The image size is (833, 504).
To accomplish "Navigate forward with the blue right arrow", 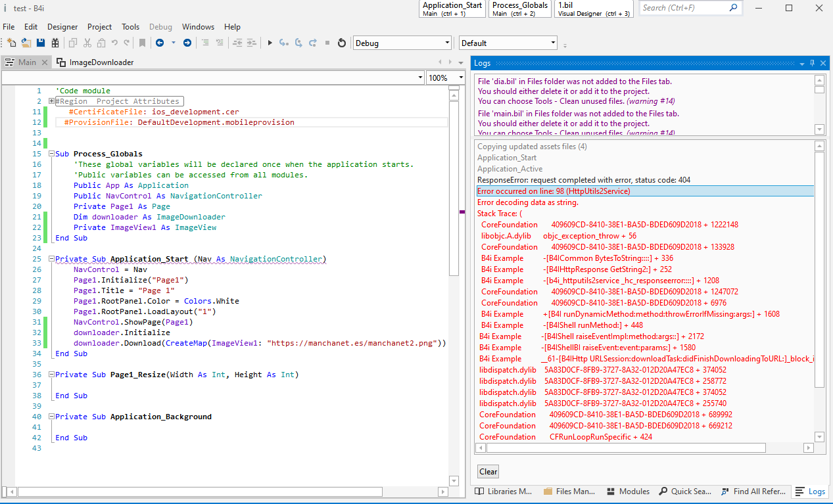I will pos(187,43).
